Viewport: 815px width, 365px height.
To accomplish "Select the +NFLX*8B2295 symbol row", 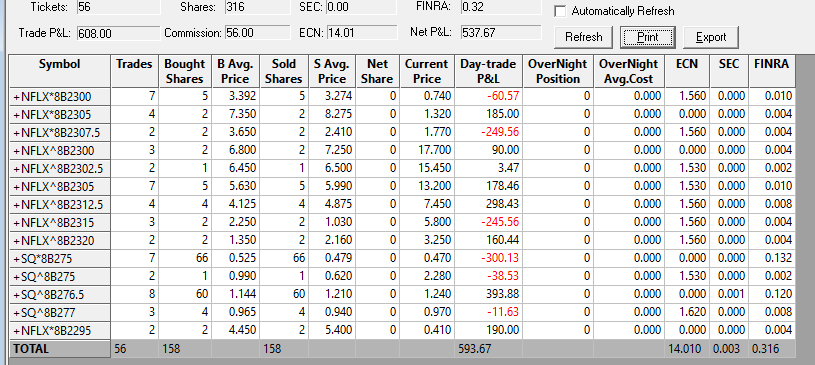I will [x=60, y=331].
